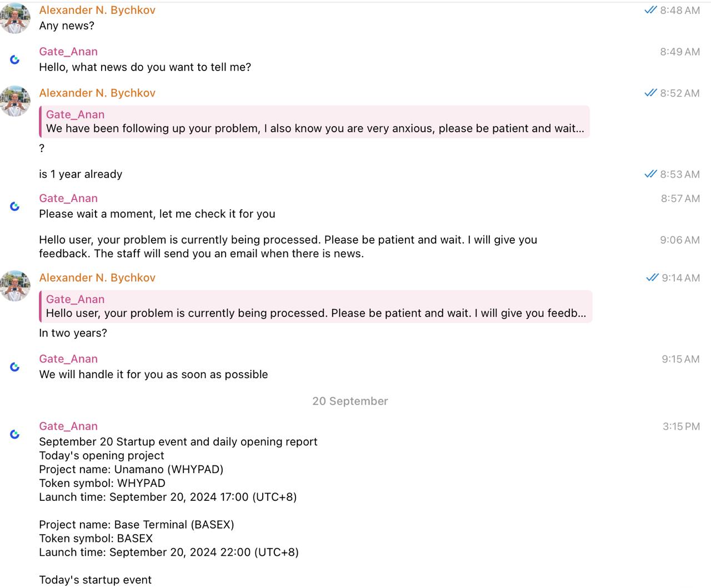
Task: Click Gate_Anan's avatar on the September 20 report
Action: pyautogui.click(x=15, y=434)
